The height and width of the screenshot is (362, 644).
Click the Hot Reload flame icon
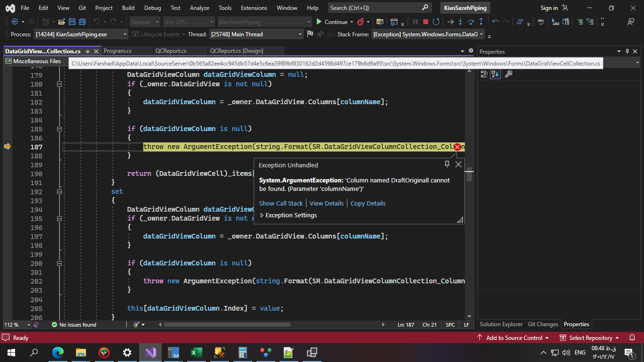361,22
